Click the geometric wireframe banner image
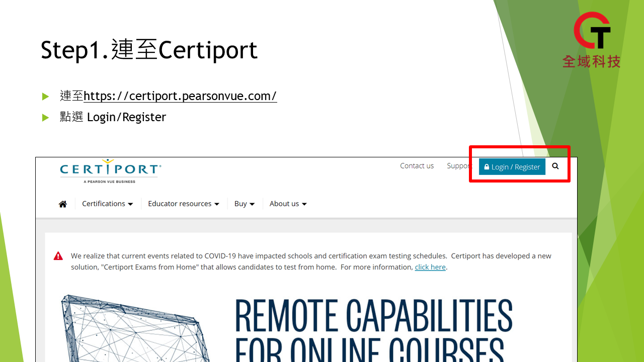644x362 pixels. tap(136, 328)
